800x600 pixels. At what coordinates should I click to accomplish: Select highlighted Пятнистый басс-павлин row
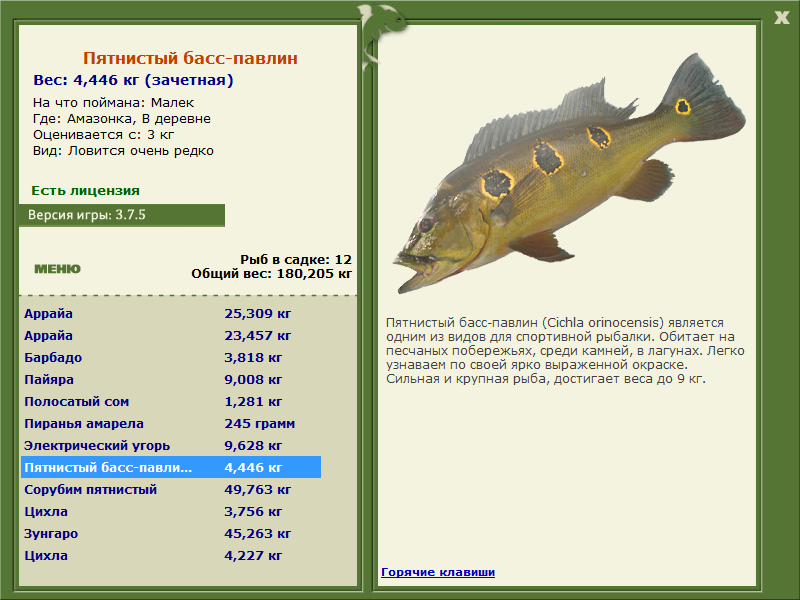(171, 467)
